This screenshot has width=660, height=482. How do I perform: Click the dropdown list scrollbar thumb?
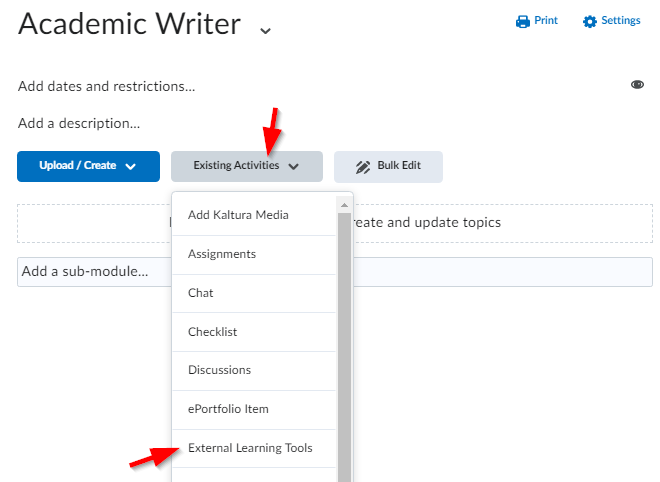click(x=344, y=347)
